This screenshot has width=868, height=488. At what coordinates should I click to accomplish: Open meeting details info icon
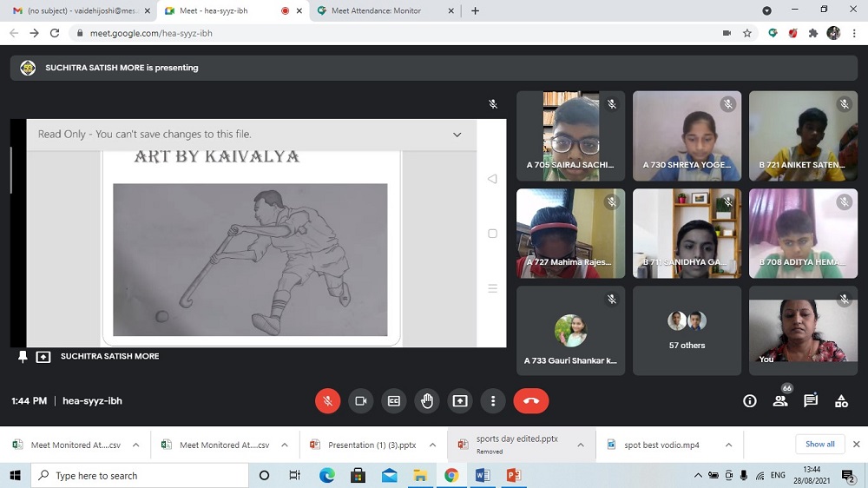(x=750, y=400)
